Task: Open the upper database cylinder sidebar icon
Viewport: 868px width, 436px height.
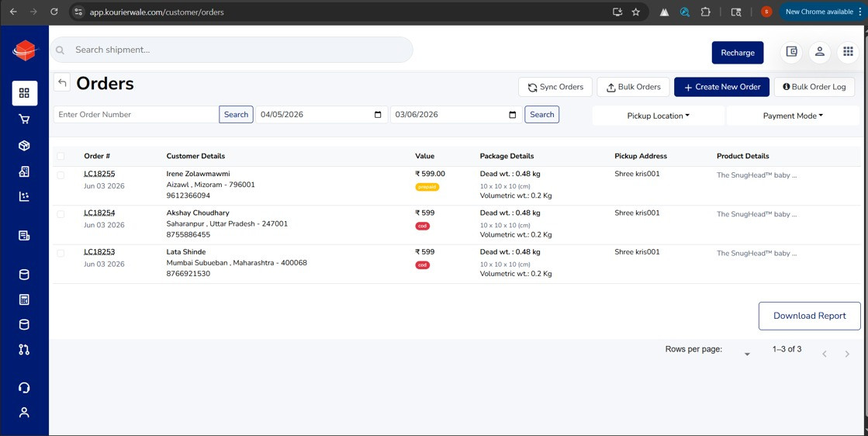Action: point(24,275)
